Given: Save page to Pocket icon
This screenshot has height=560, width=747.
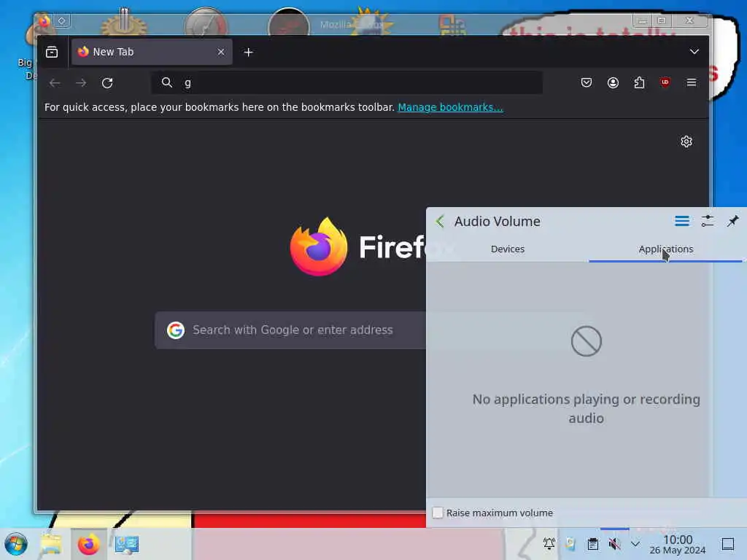Looking at the screenshot, I should tap(587, 83).
